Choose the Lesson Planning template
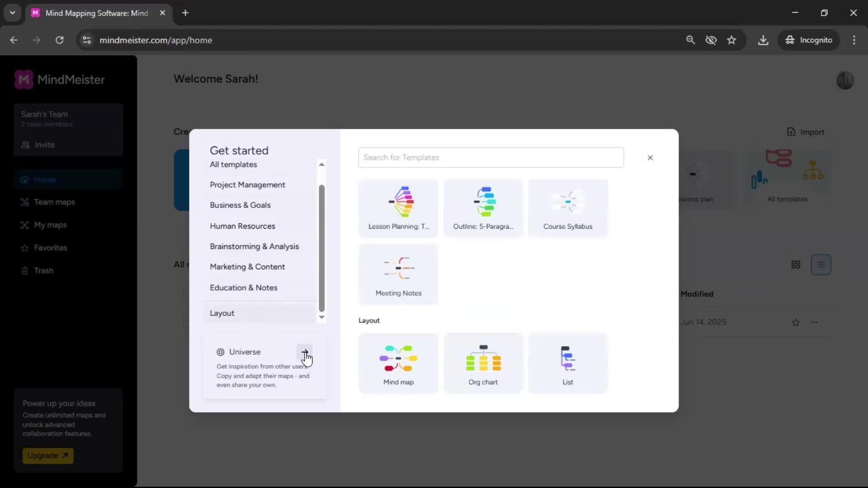This screenshot has height=488, width=868. [x=398, y=208]
